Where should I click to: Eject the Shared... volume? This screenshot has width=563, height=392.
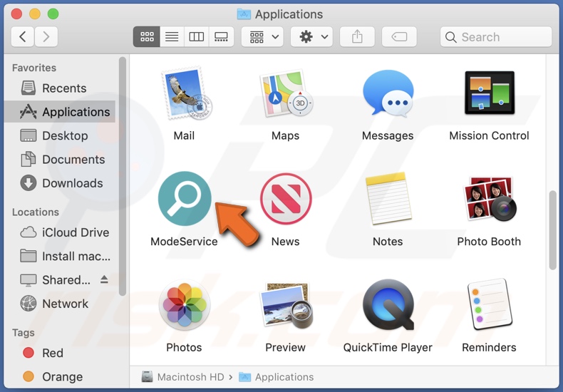point(104,279)
